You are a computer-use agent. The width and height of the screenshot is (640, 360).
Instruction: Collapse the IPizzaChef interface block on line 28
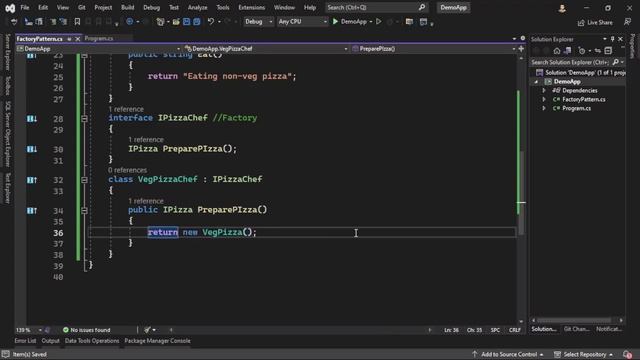(84, 119)
